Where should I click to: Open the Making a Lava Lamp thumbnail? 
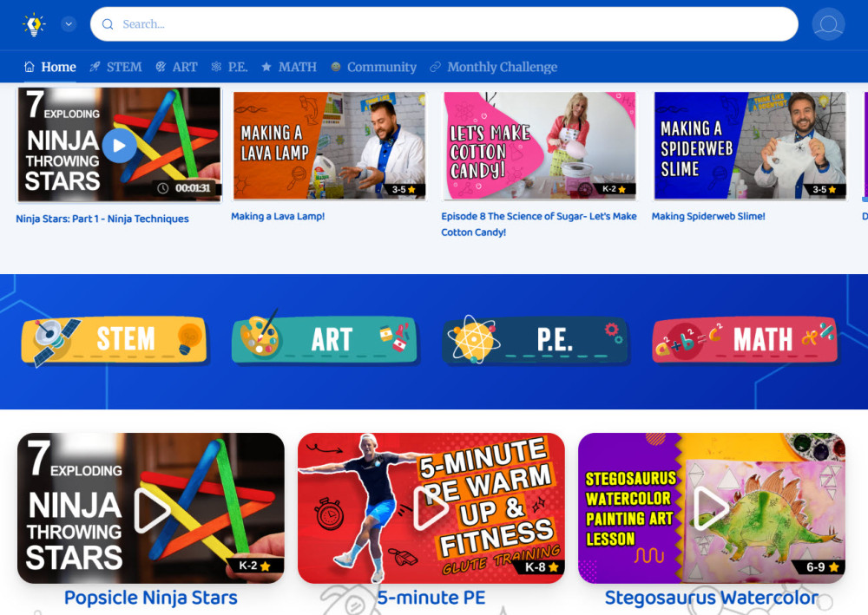coord(329,145)
